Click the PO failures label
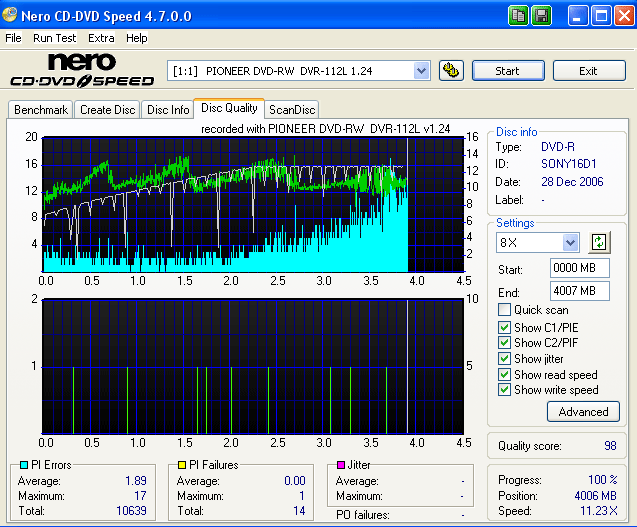Screen dimensions: 637x527 363,515
